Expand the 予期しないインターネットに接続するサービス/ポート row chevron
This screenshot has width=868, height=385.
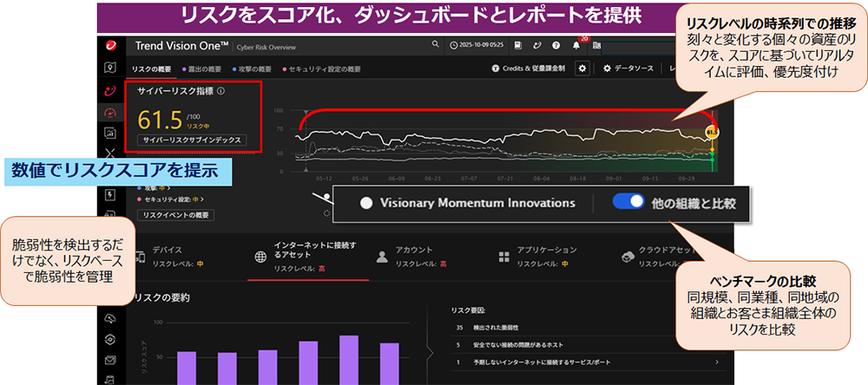coord(718,362)
